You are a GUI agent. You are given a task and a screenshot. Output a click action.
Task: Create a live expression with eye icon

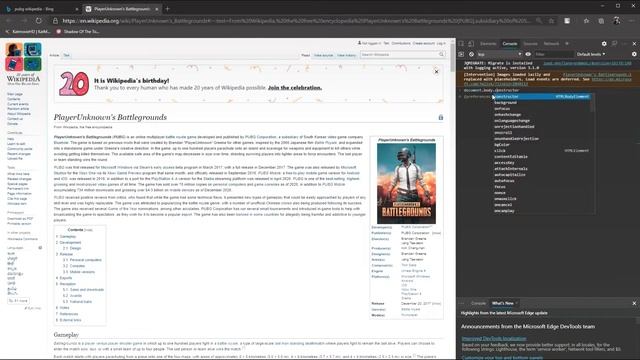pos(528,54)
